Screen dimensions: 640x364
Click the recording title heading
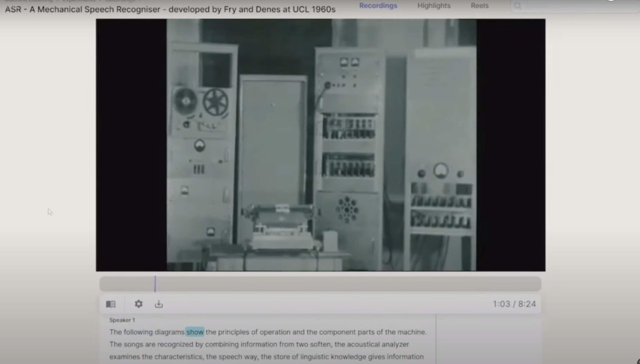(x=170, y=9)
